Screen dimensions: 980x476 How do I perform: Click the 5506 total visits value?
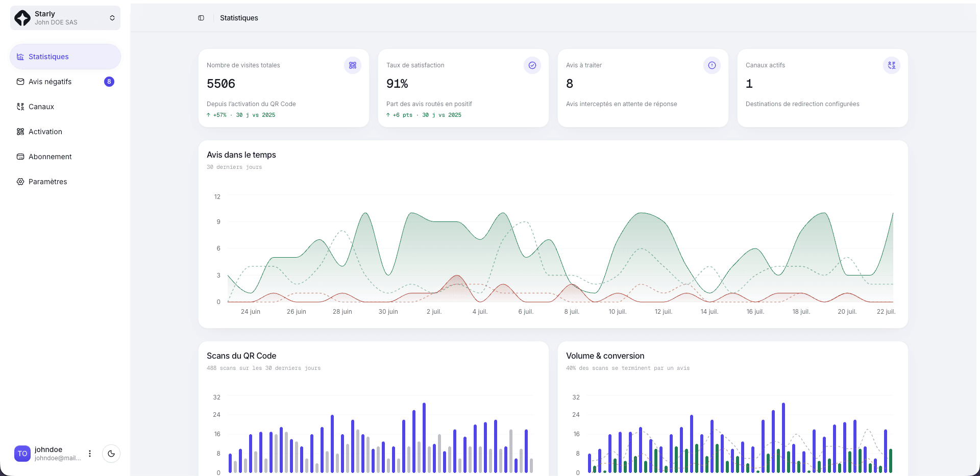(221, 84)
